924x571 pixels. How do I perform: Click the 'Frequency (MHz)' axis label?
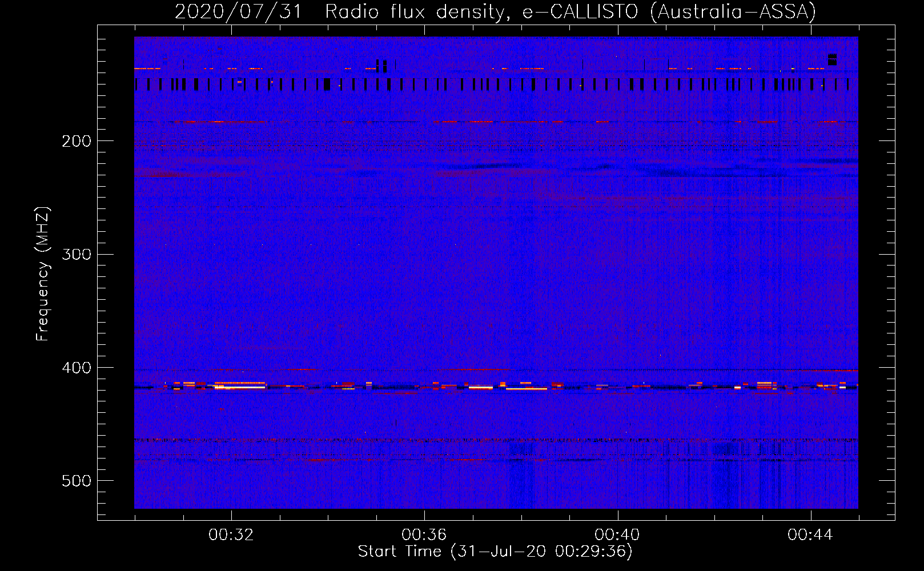tap(43, 274)
